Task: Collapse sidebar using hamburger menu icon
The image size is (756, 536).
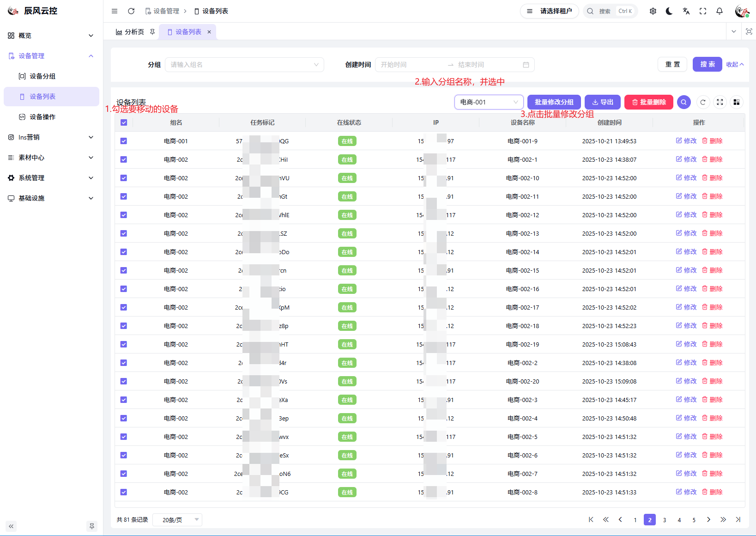Action: point(115,11)
